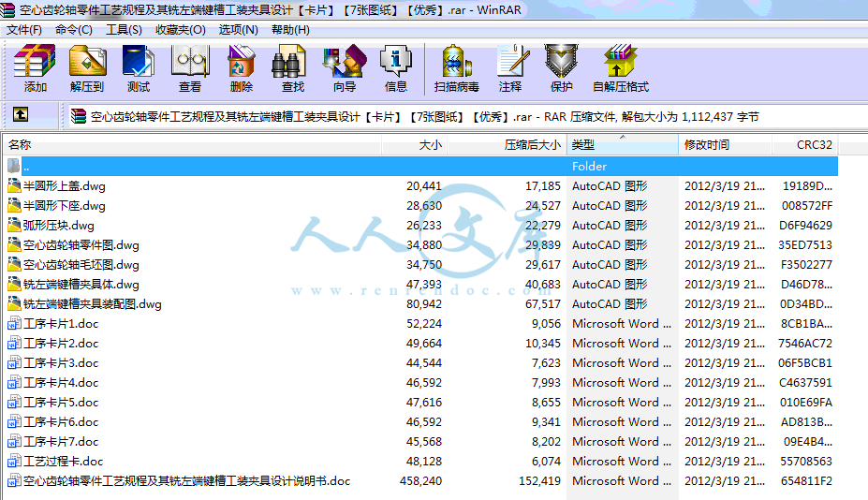Click the 添加 (Add) toolbar icon
The width and height of the screenshot is (868, 500).
point(35,61)
